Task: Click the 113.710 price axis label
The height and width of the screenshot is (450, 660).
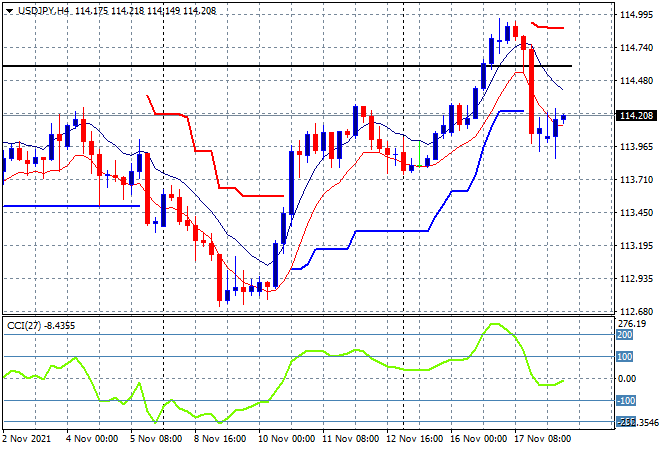Action: point(636,180)
